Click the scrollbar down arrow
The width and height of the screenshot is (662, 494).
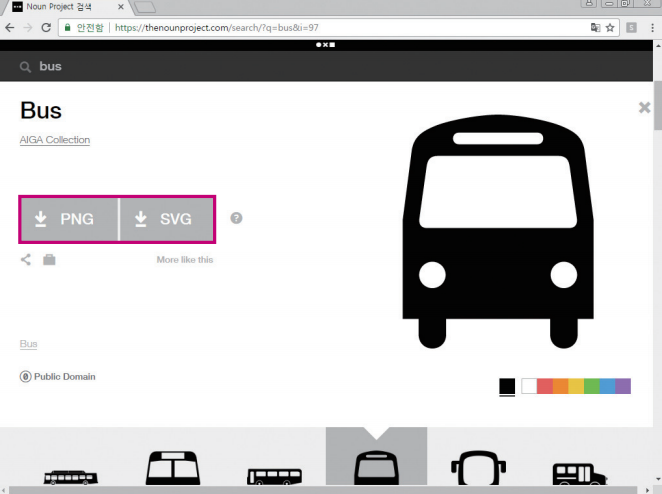tap(657, 479)
